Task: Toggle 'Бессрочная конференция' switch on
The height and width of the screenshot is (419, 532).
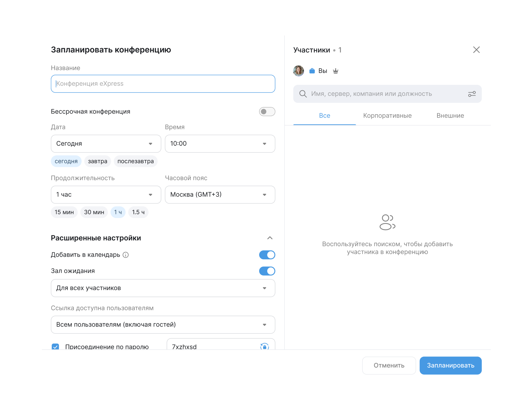Action: pyautogui.click(x=267, y=112)
